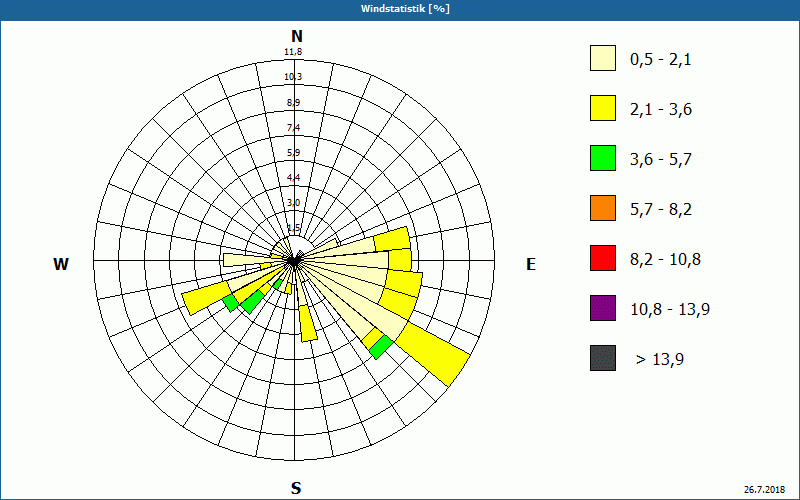Click the S compass label
Image resolution: width=800 pixels, height=500 pixels.
tap(296, 488)
